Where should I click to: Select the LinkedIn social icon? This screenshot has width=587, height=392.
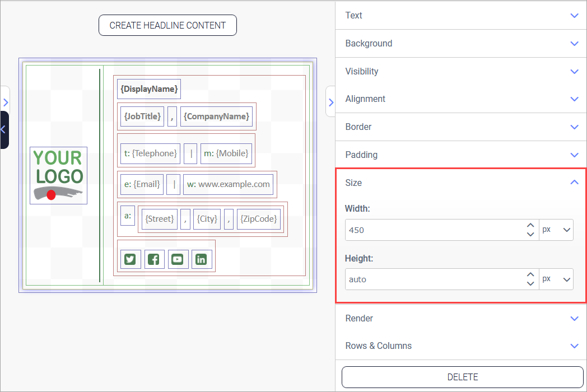pos(201,259)
